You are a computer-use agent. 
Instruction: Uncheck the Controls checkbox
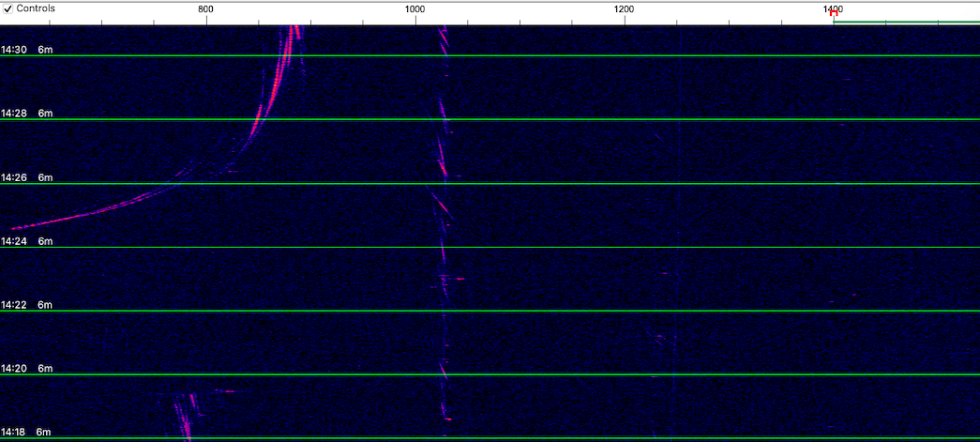click(x=8, y=8)
